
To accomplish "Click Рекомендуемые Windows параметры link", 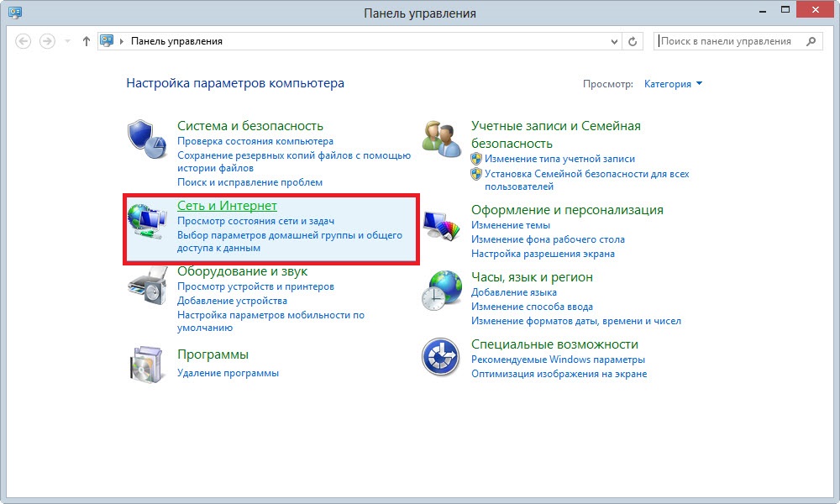I will point(558,360).
